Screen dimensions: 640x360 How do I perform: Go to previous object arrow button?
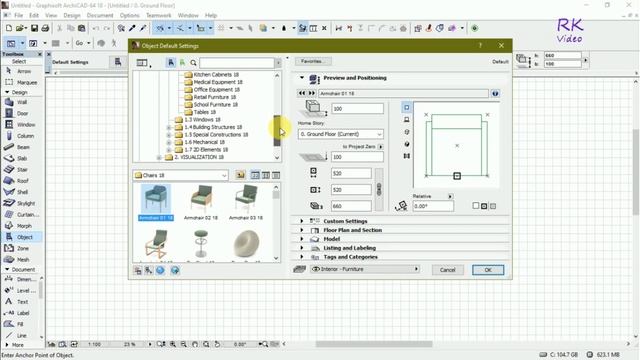pyautogui.click(x=302, y=93)
